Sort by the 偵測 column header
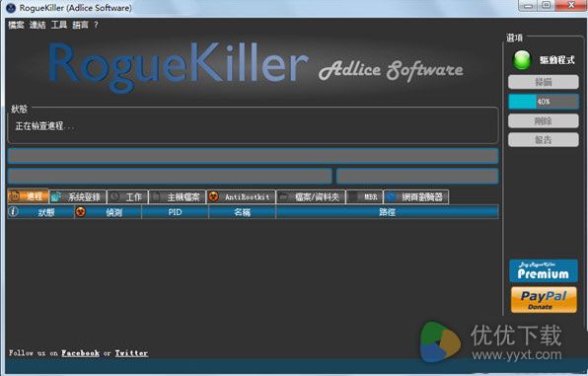The width and height of the screenshot is (588, 376). point(108,212)
